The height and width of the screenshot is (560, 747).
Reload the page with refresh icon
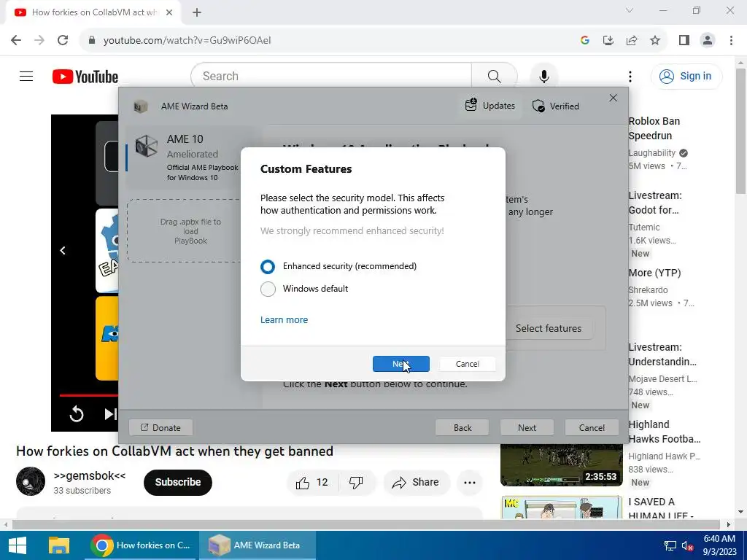click(x=63, y=40)
